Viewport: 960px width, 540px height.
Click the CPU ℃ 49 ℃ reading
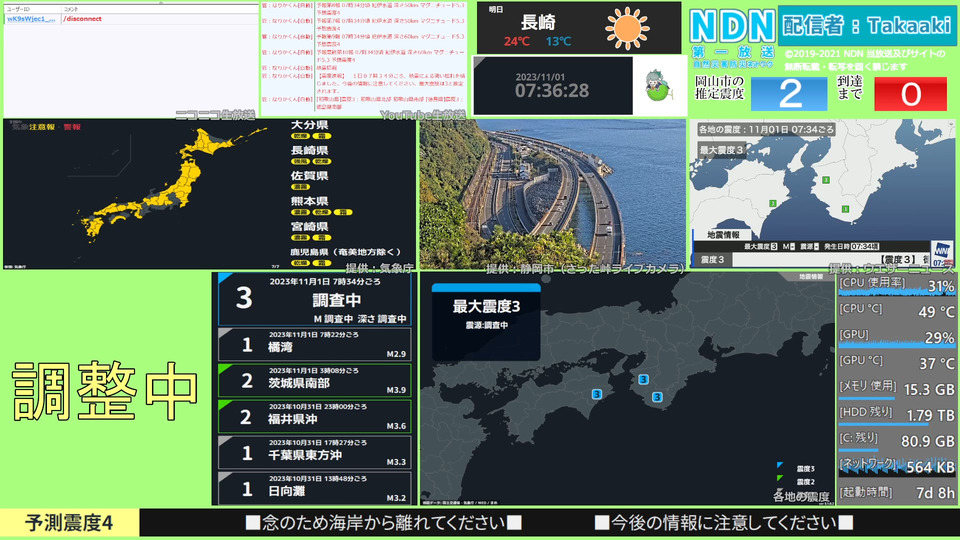(x=897, y=312)
